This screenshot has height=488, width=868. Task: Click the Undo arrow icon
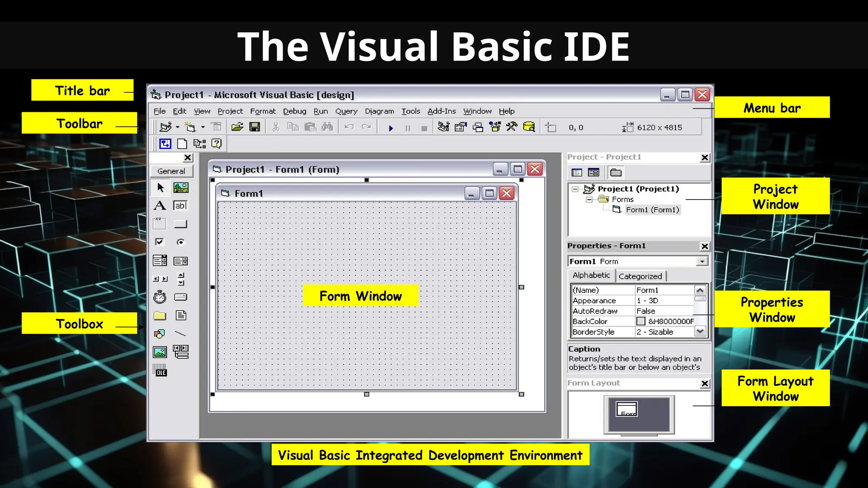[349, 127]
